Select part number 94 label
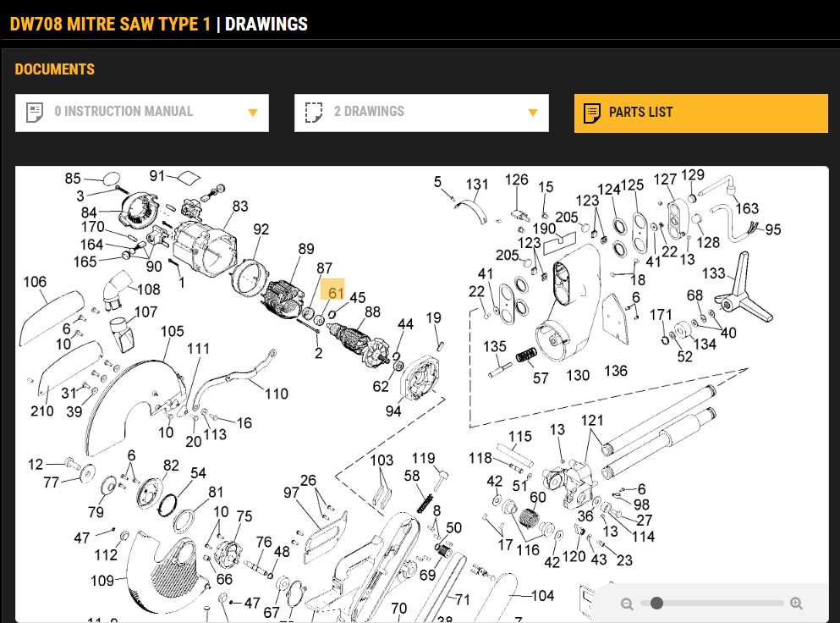This screenshot has height=623, width=840. pyautogui.click(x=393, y=411)
